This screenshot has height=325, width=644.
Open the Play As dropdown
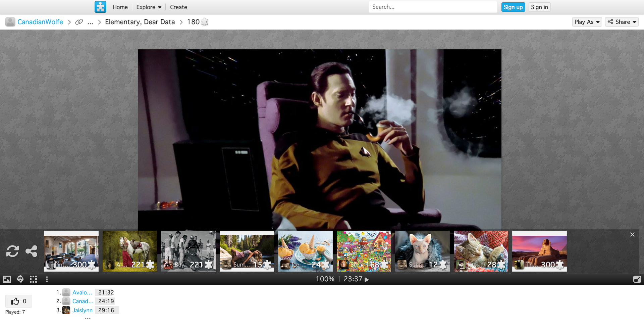coord(587,22)
